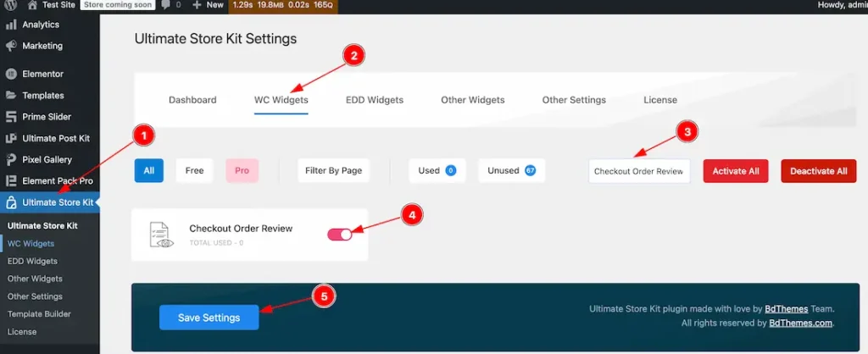
Task: Click the Pixel Gallery sidebar icon
Action: point(12,159)
